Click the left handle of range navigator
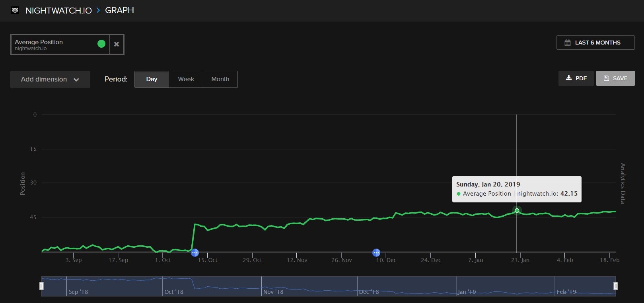 [41, 286]
